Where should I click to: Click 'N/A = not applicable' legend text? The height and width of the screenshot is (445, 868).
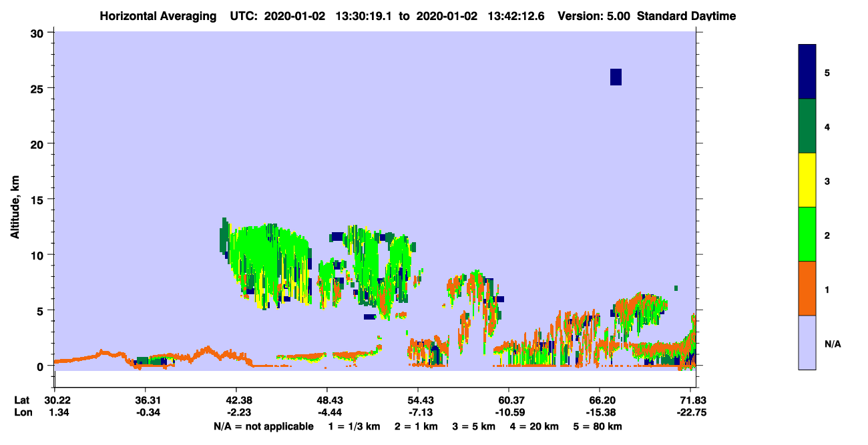click(264, 426)
